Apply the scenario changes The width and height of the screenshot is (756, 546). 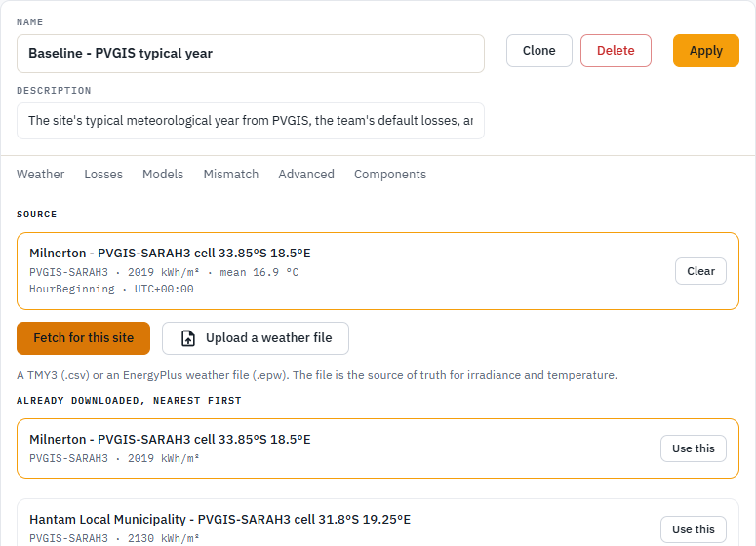[x=706, y=51]
